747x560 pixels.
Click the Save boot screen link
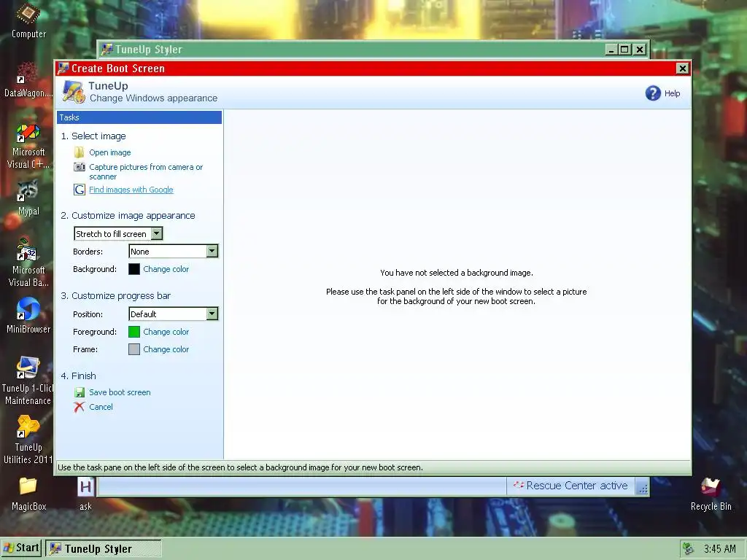120,392
